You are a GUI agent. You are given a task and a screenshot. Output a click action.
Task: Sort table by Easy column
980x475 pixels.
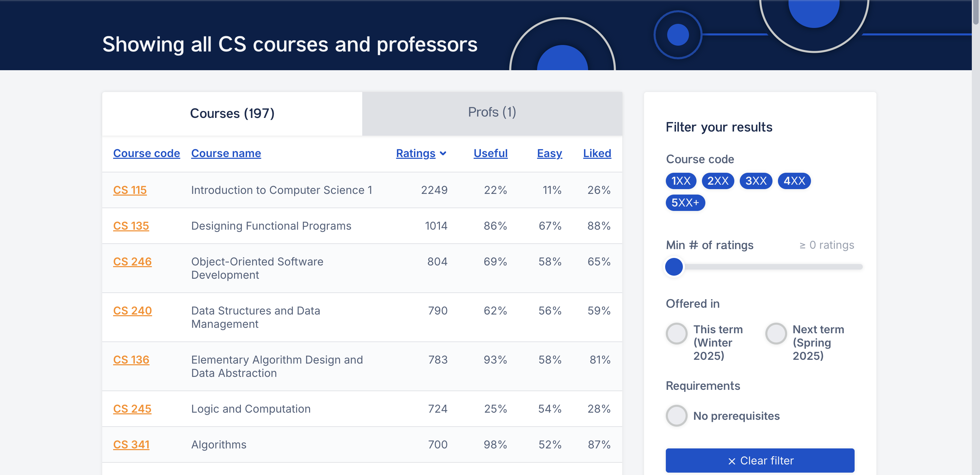point(549,153)
